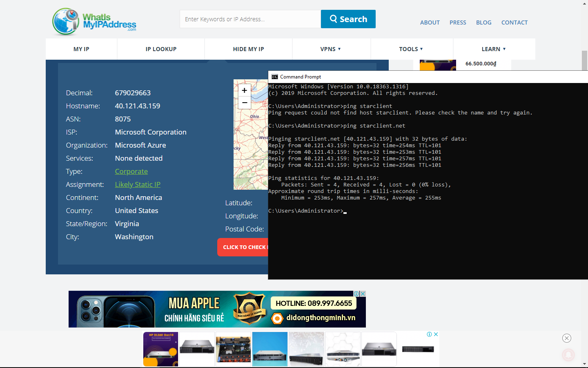Screen dimensions: 588x368
Task: Click the Services value None detected
Action: [139, 158]
